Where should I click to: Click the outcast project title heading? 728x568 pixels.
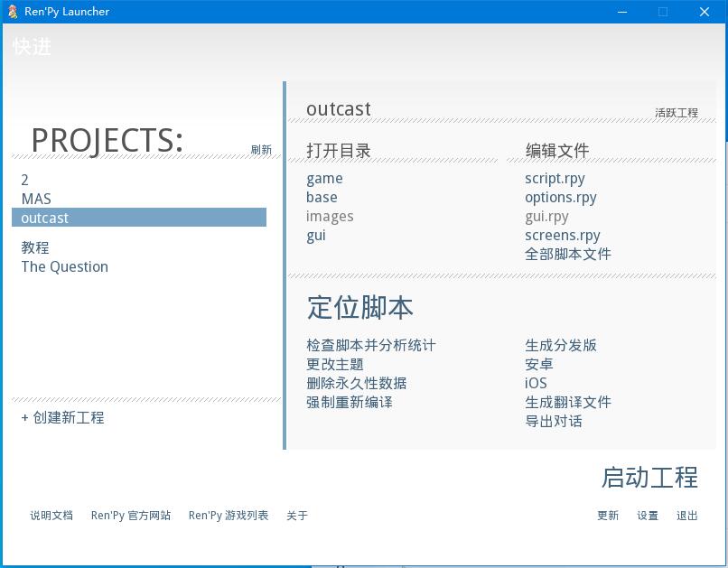coord(339,109)
